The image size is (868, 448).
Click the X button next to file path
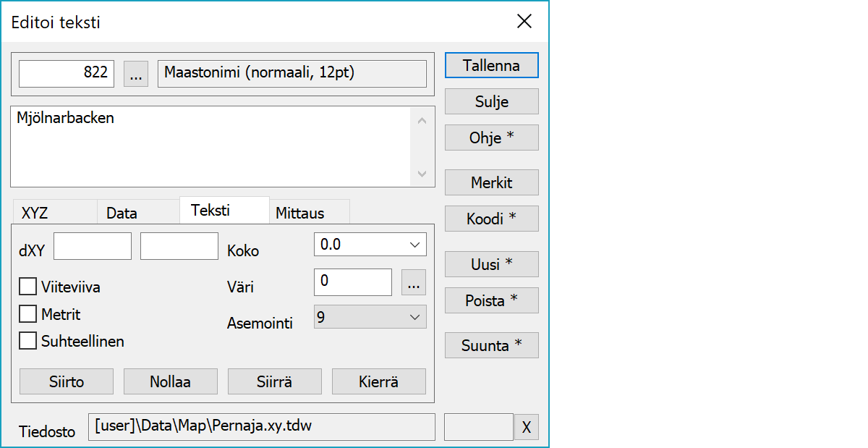tap(526, 428)
